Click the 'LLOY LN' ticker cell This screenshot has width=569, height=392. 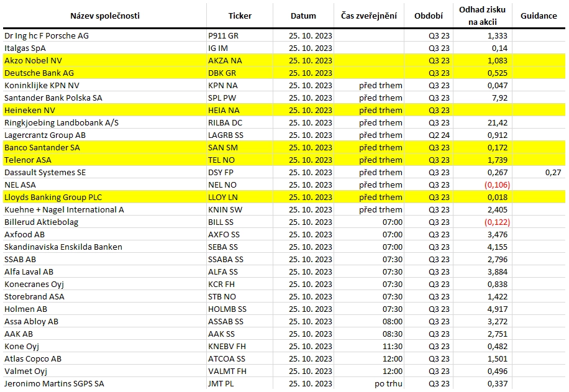click(x=240, y=197)
